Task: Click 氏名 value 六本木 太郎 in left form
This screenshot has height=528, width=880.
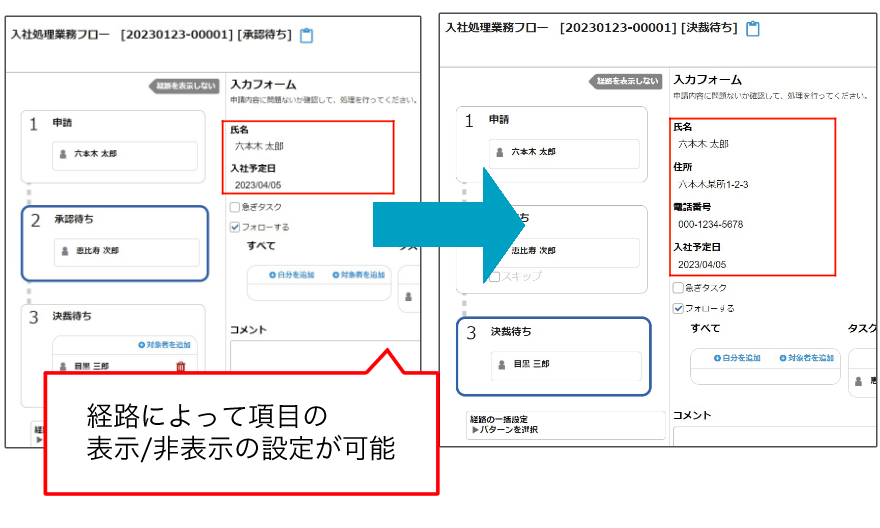Action: [259, 146]
